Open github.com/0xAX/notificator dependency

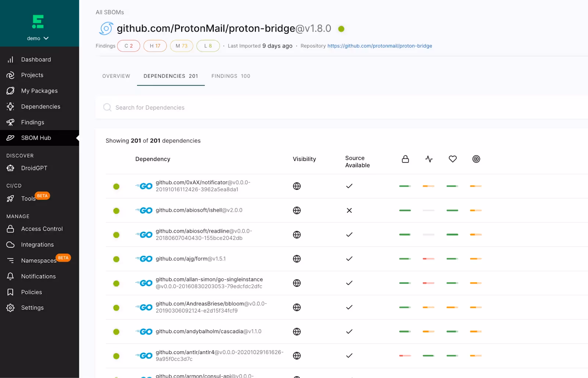[203, 186]
